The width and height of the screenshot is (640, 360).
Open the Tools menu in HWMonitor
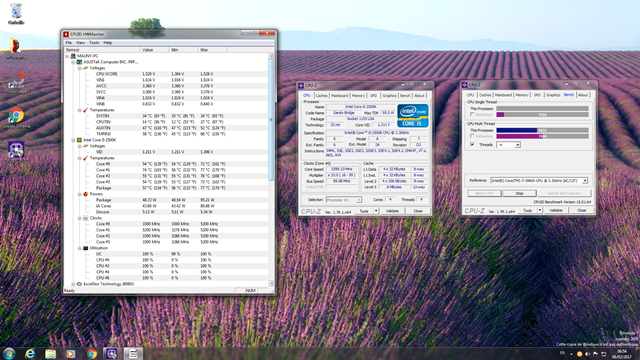click(x=94, y=43)
